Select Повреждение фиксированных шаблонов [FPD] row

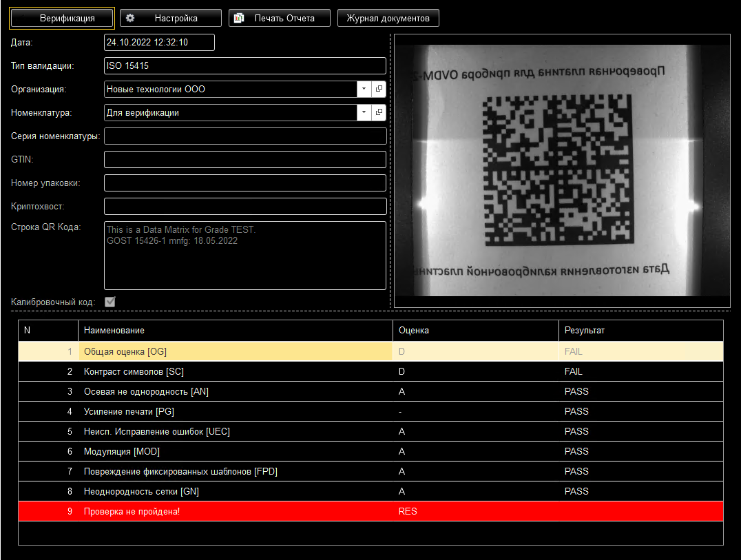370,472
